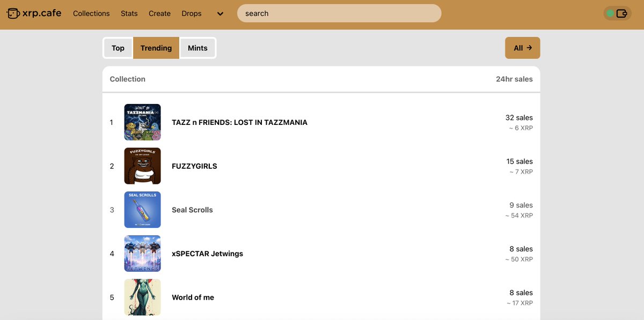
Task: Open the Collections menu item
Action: click(91, 13)
